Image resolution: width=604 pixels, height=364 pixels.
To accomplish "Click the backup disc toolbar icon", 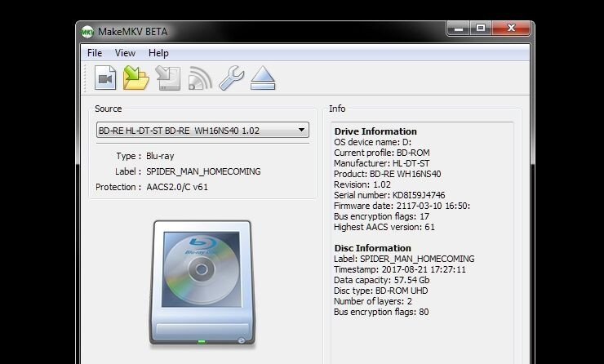I will click(x=168, y=78).
